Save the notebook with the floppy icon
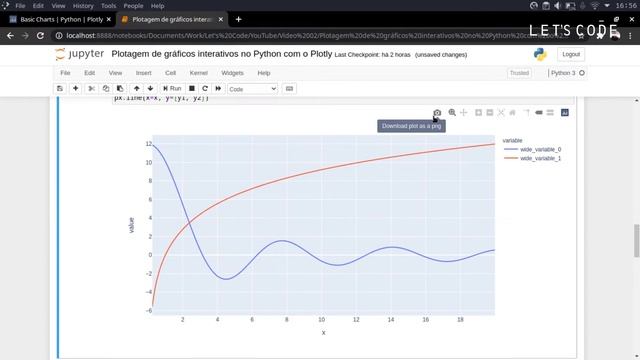Screen dimensions: 640x360 pos(60,89)
